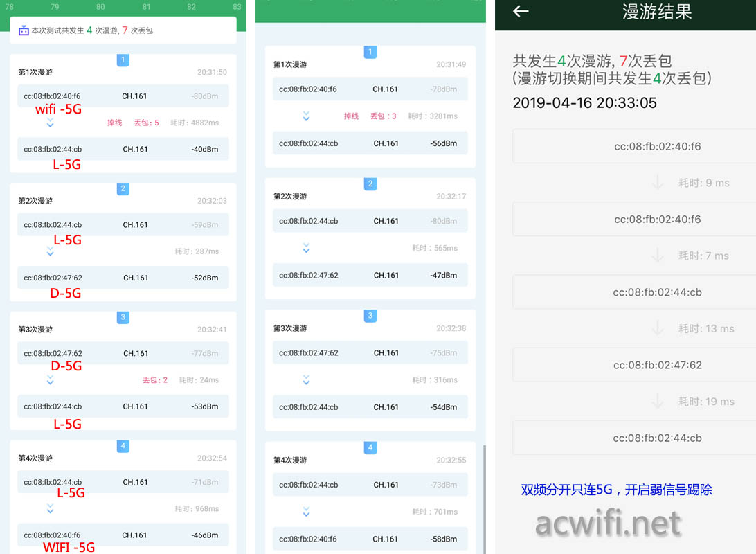756x554 pixels.
Task: Select the last cc:08:fb:02:44:cb box in 漫游结果
Action: click(634, 438)
